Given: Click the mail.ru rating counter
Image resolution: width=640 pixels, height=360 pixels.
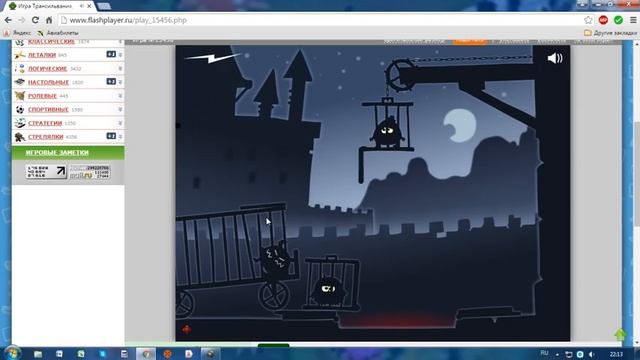Looking at the screenshot, I should pyautogui.click(x=89, y=172).
